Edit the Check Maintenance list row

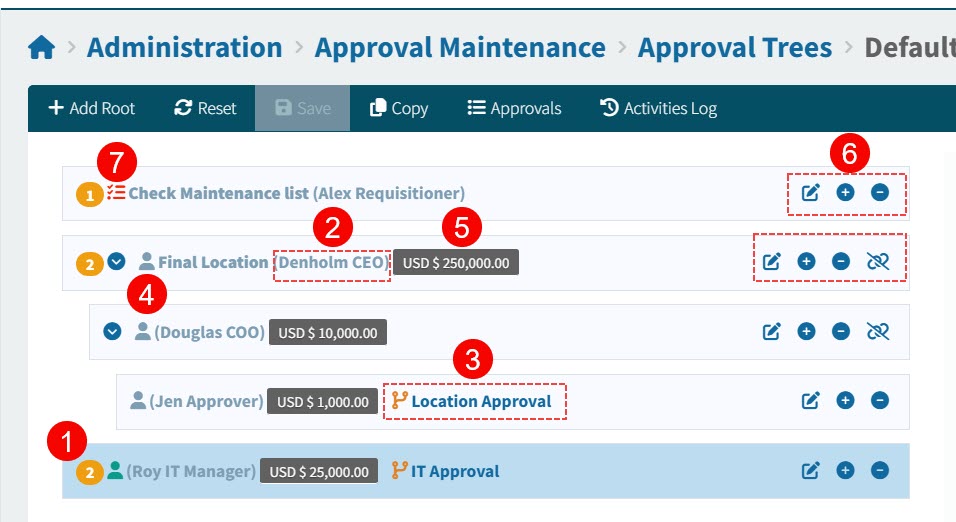pyautogui.click(x=811, y=192)
